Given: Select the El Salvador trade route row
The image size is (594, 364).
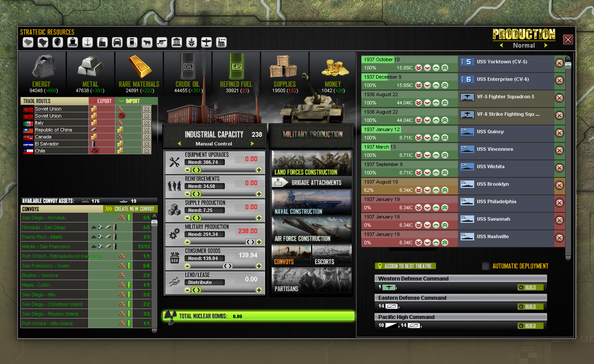Looking at the screenshot, I should [x=87, y=144].
